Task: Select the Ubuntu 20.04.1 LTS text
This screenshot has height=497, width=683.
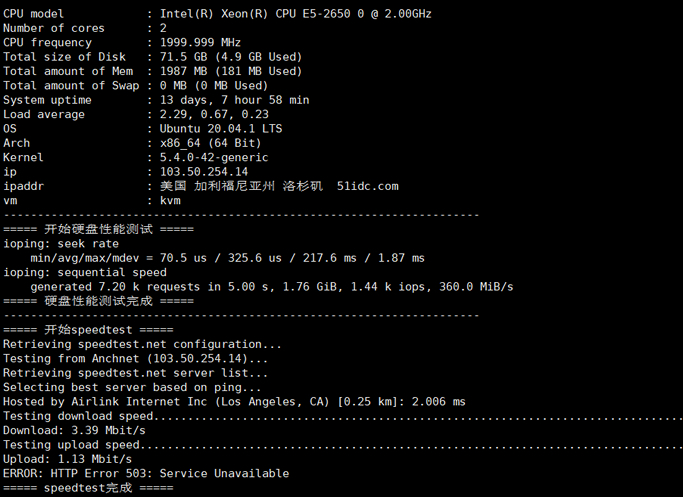Action: point(221,128)
